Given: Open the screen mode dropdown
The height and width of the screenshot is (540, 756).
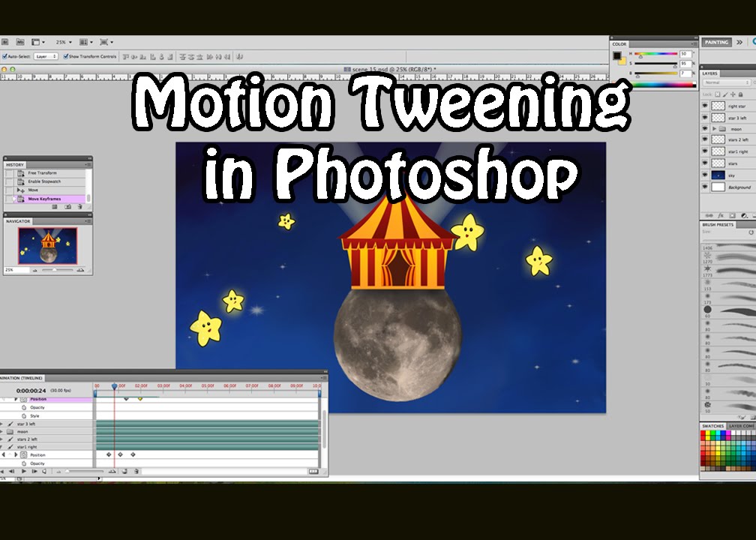Looking at the screenshot, I should click(106, 43).
